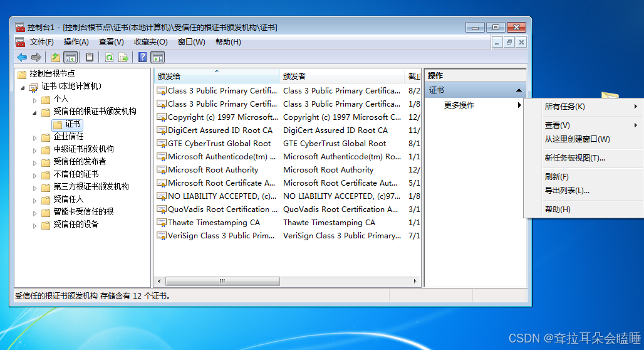Click the 证书(本地计算机) snap-in icon
Viewport: 644px width, 350px height.
pyautogui.click(x=34, y=87)
